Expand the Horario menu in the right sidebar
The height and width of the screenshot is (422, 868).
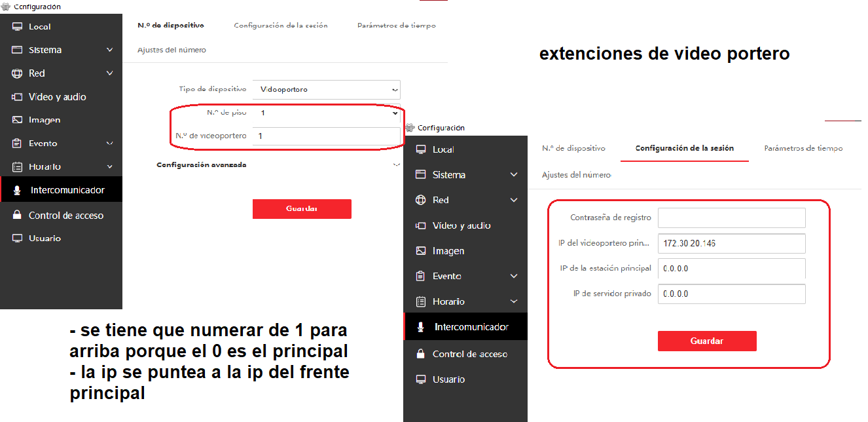click(x=514, y=301)
